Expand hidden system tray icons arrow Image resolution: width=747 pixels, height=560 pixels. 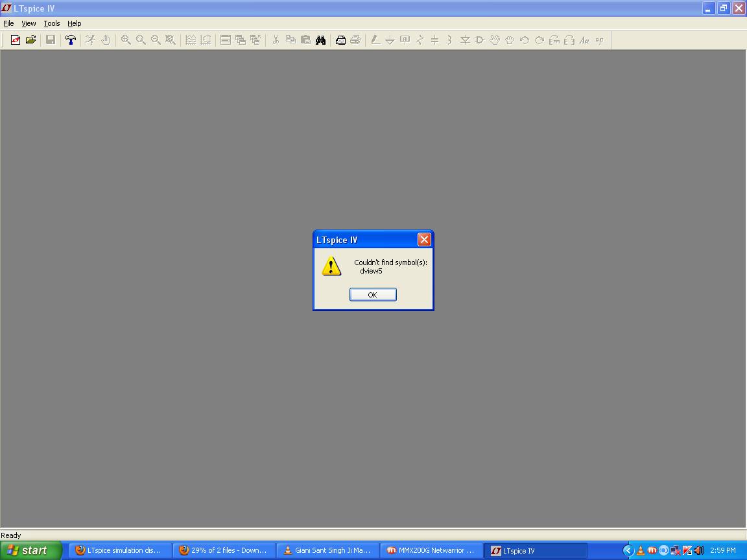(x=628, y=550)
